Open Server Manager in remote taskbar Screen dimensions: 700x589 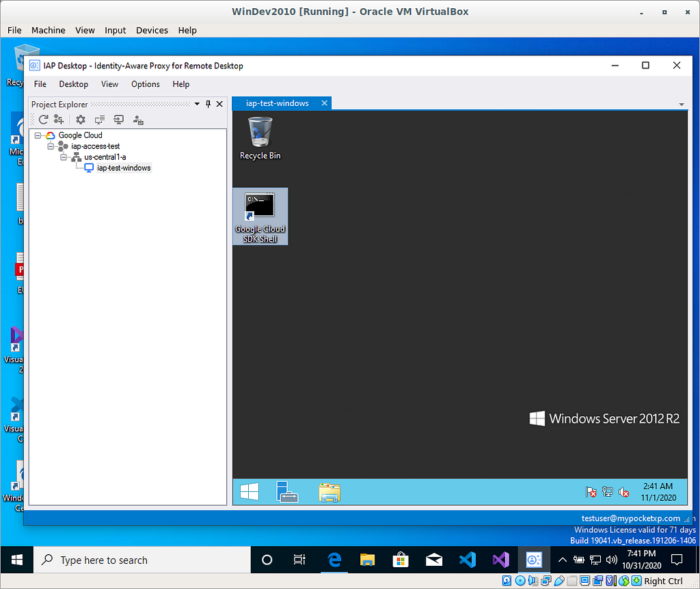click(x=287, y=492)
